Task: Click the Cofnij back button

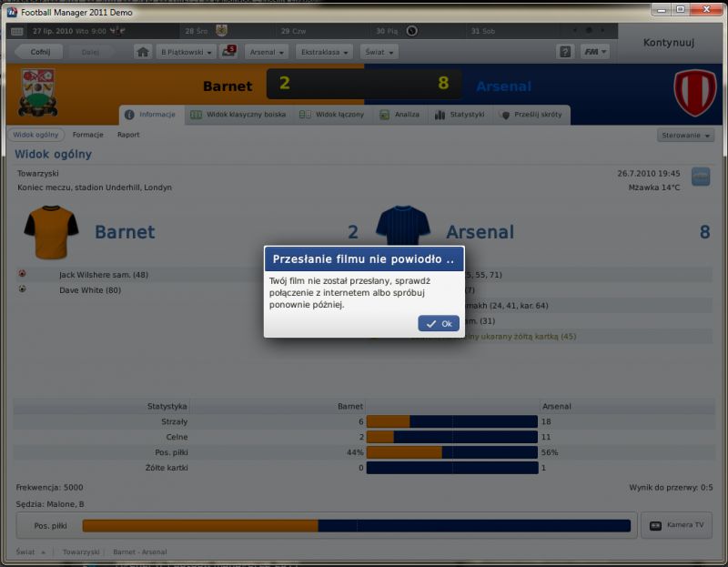Action: (x=39, y=52)
